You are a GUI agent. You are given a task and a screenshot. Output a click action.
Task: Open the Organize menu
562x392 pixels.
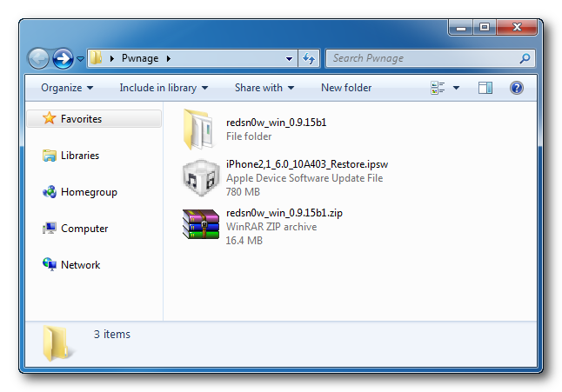tap(67, 88)
